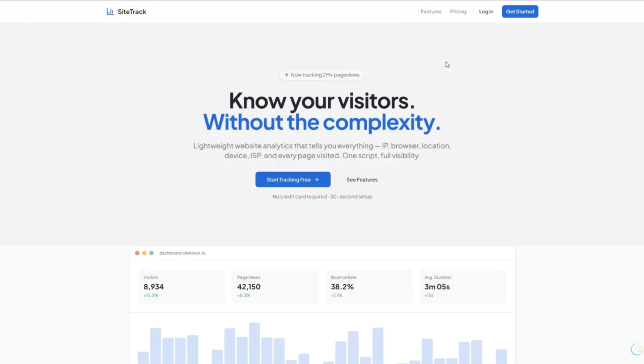
Task: Click the -2.1% bounce rate change value
Action: click(337, 296)
